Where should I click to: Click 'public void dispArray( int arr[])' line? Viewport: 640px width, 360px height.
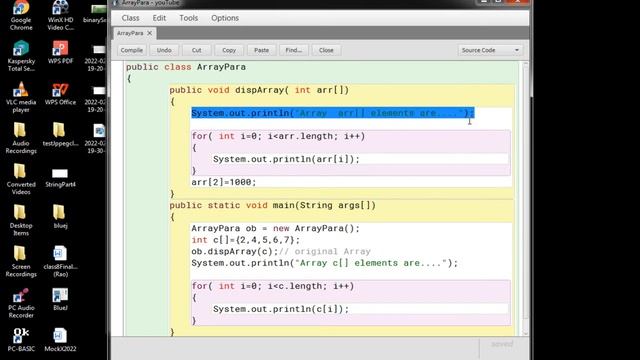(x=259, y=90)
